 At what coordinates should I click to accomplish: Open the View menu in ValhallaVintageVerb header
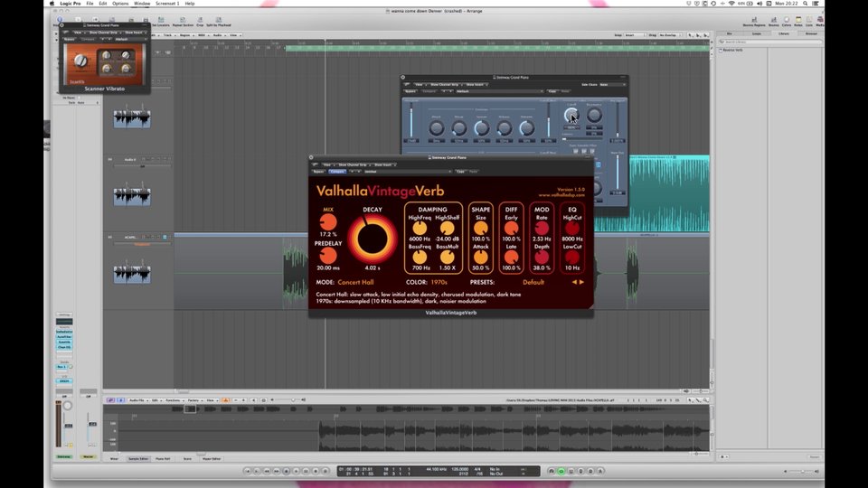pyautogui.click(x=327, y=164)
